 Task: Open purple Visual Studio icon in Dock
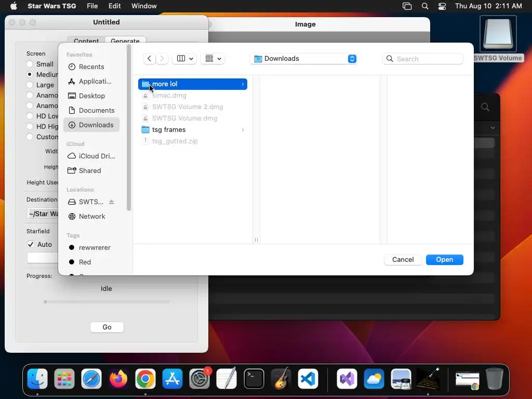tap(347, 379)
